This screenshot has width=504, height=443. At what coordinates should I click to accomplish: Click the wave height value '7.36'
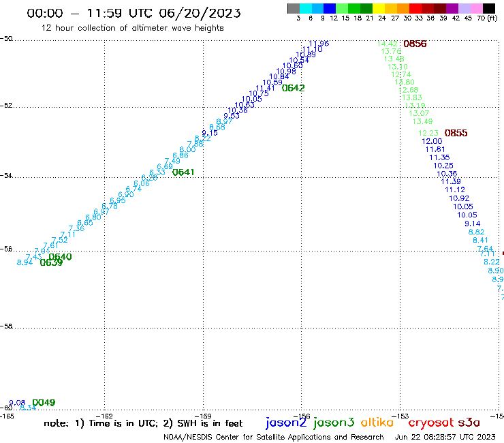click(76, 228)
